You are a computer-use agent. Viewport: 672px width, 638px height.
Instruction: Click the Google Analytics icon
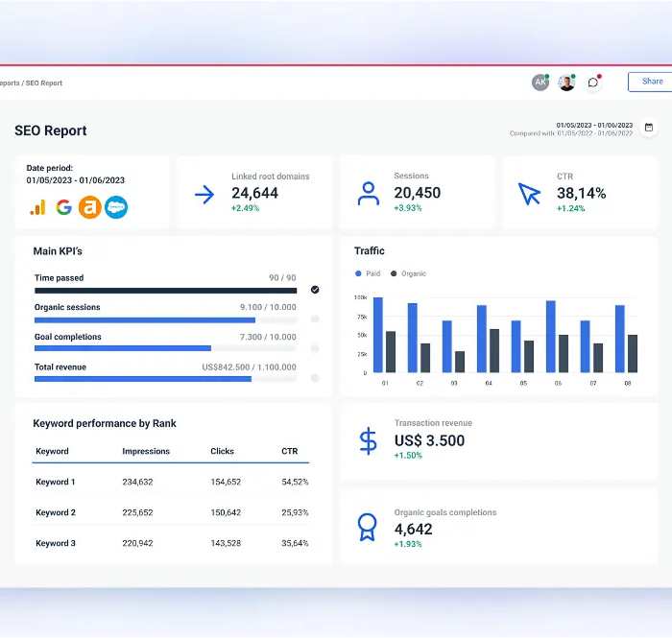pos(37,207)
